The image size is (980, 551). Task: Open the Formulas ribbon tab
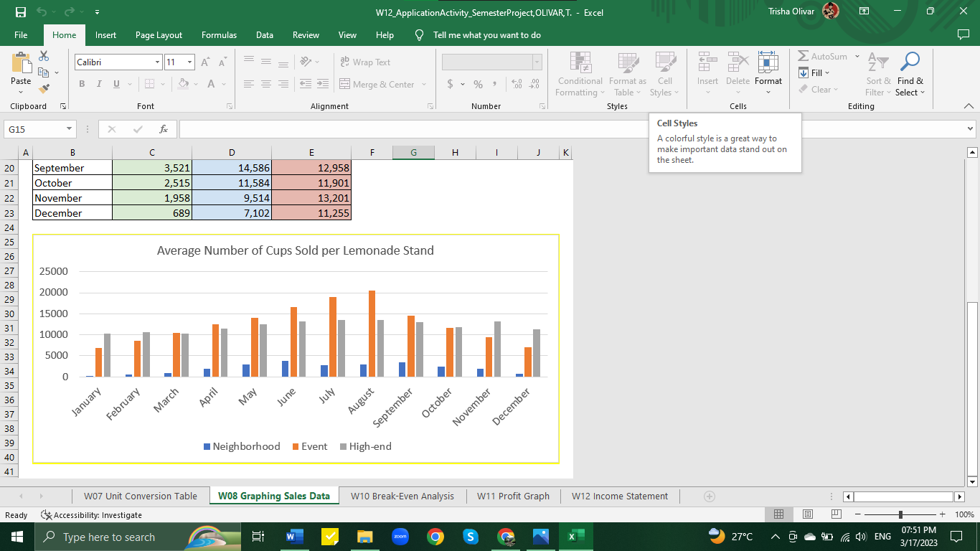219,34
